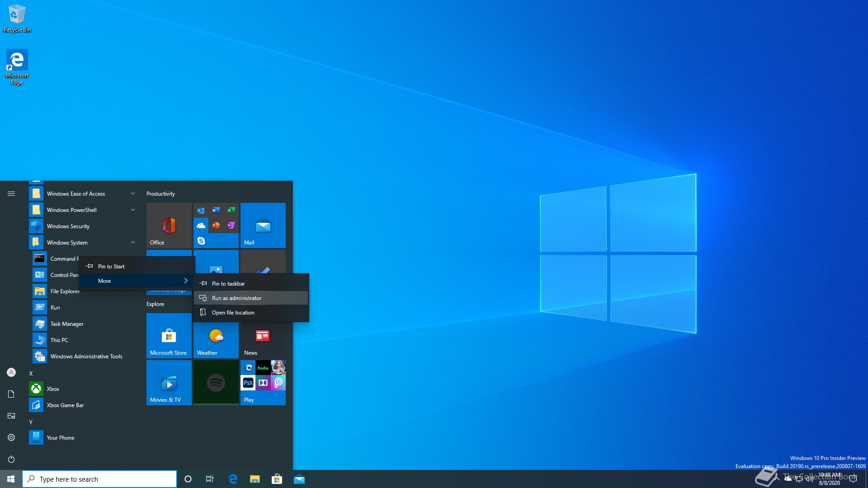Image resolution: width=868 pixels, height=488 pixels.
Task: Expand the More submenu arrow
Action: coord(185,281)
